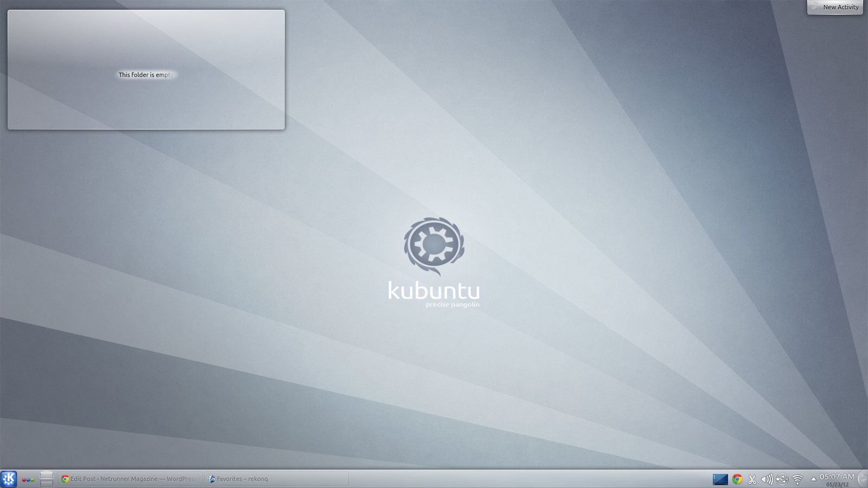
Task: Open the panel toolbox at right edge
Action: (863, 479)
